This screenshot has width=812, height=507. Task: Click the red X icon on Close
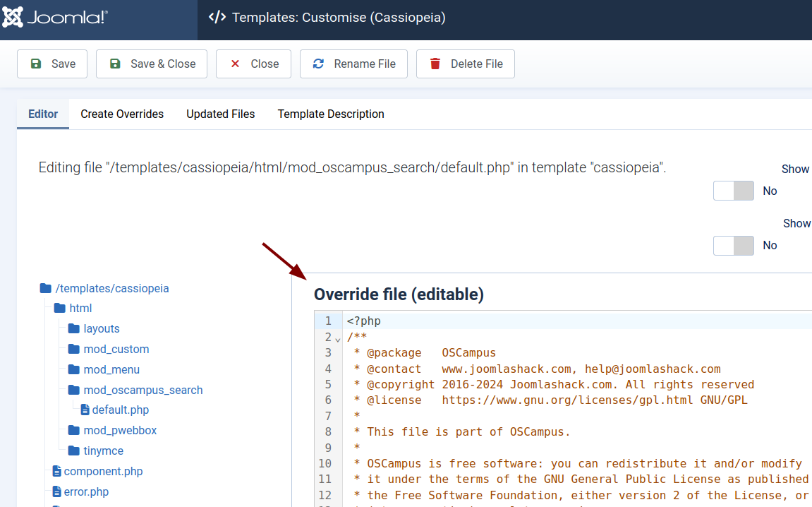coord(235,64)
